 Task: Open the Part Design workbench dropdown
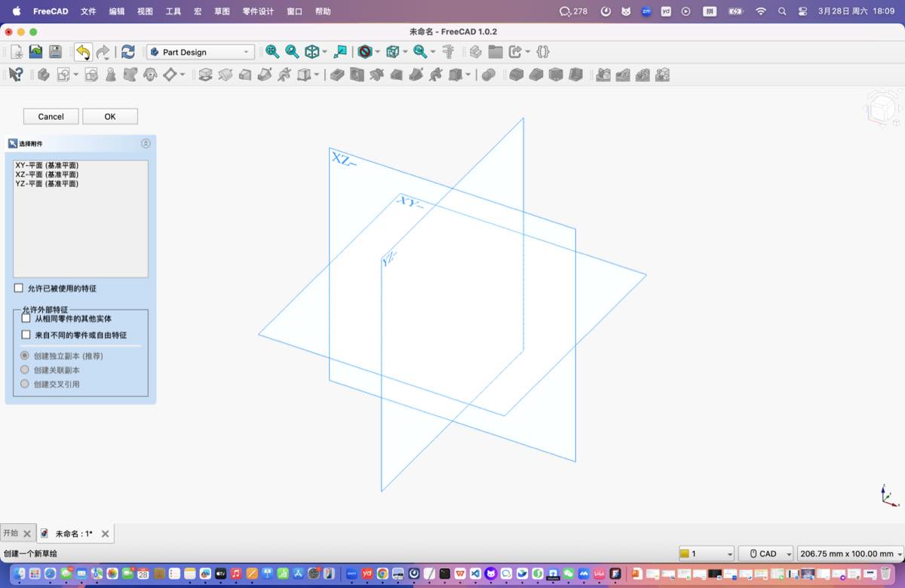point(201,52)
